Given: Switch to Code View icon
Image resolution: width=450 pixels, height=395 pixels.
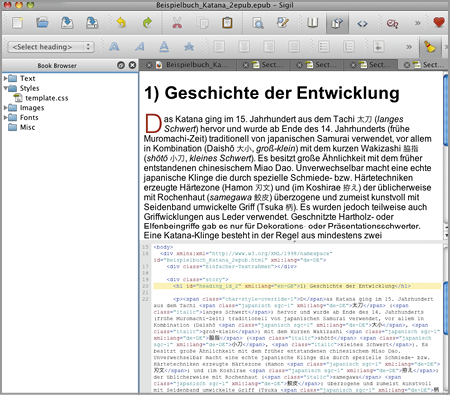Looking at the screenshot, I should (x=362, y=24).
